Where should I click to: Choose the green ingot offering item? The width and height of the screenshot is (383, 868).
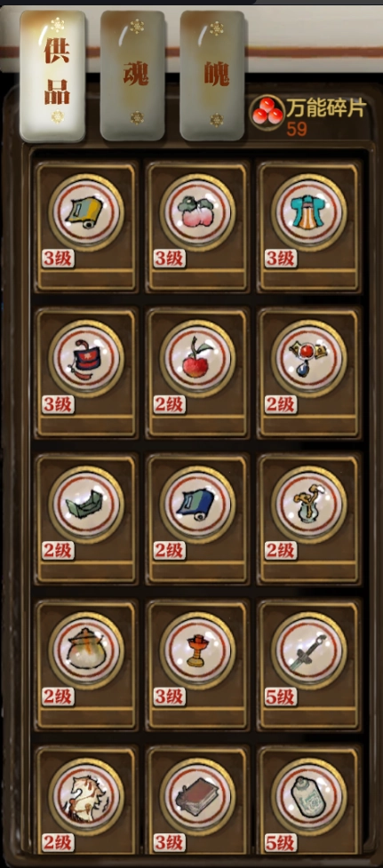(x=86, y=503)
